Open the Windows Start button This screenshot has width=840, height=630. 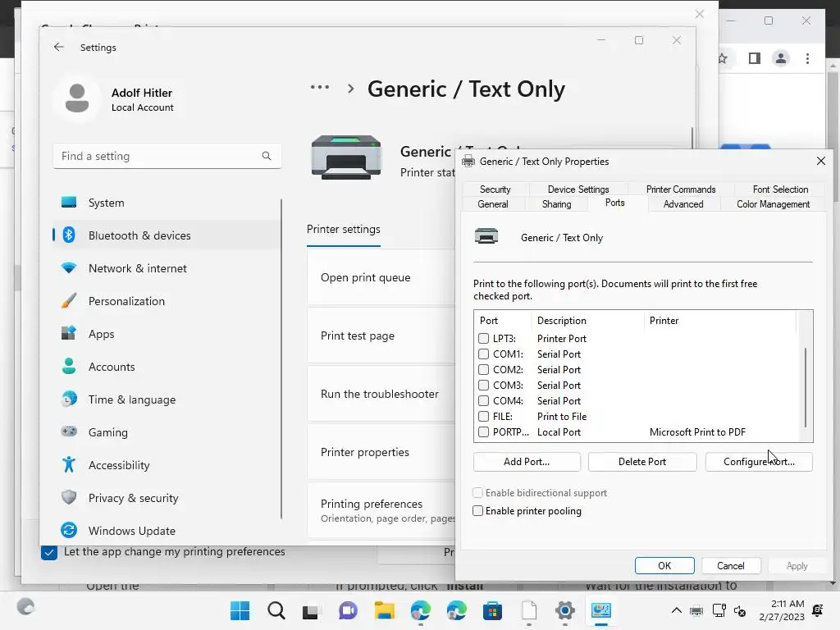point(240,610)
